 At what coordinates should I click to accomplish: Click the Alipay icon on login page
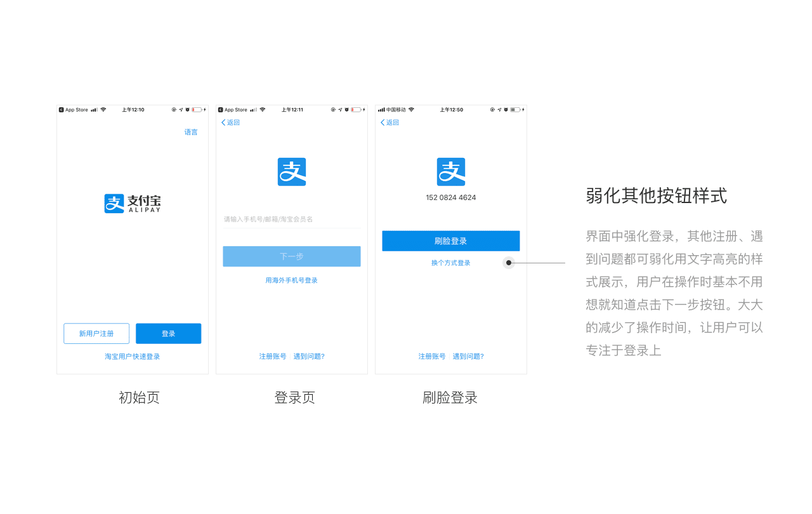tap(292, 172)
